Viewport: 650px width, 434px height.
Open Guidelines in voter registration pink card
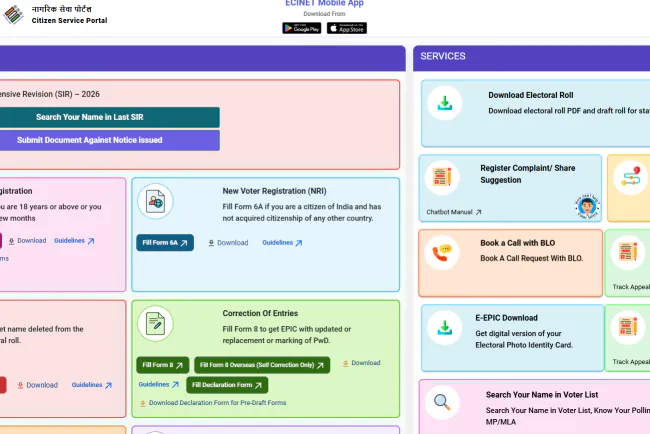[x=74, y=241]
